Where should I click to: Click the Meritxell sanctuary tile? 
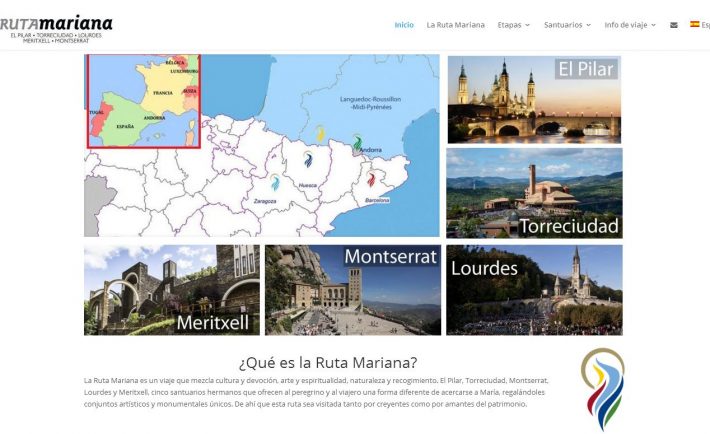(x=171, y=289)
